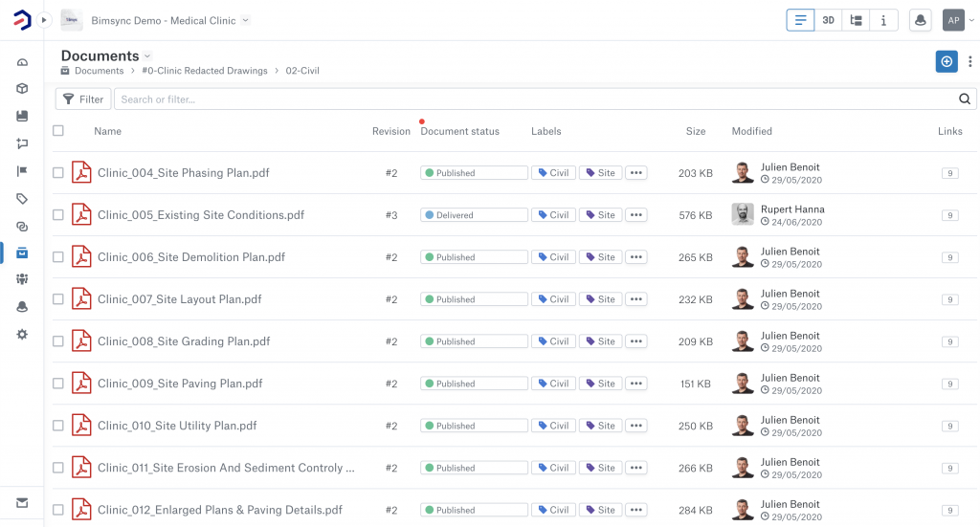
Task: Open status dropdown for Clinic_009_Site Paving Plan
Action: point(474,384)
